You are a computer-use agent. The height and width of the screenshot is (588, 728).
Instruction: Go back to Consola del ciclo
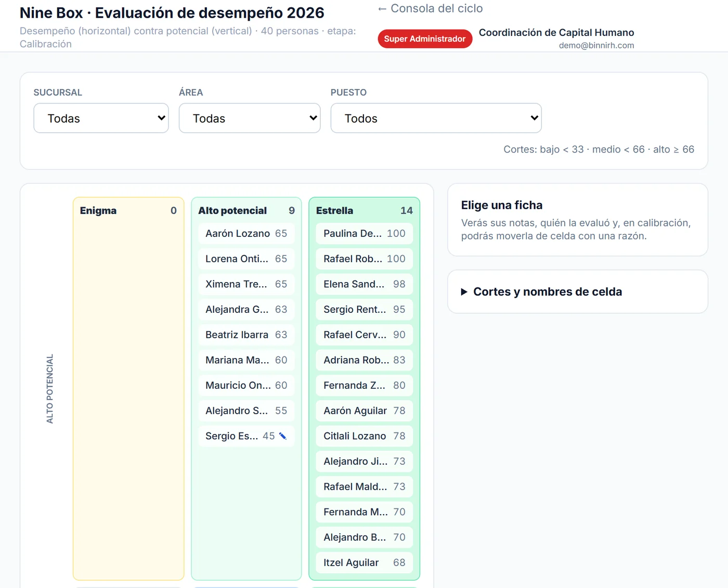coord(431,8)
